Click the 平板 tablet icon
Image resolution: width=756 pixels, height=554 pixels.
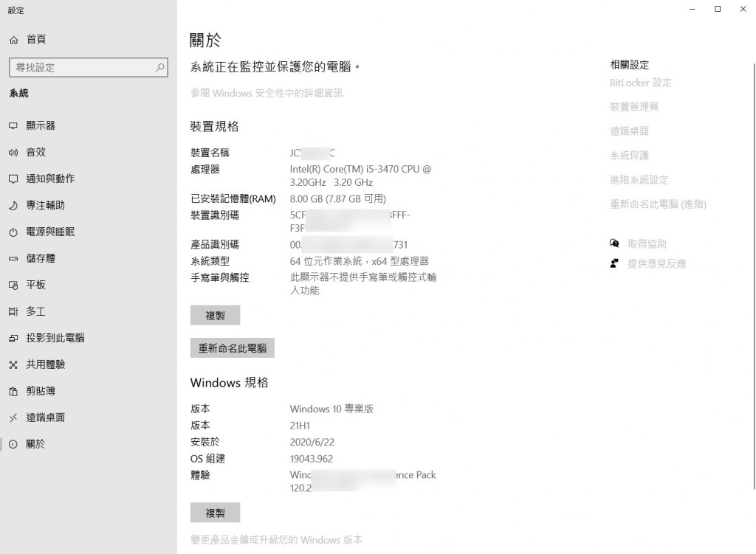13,285
